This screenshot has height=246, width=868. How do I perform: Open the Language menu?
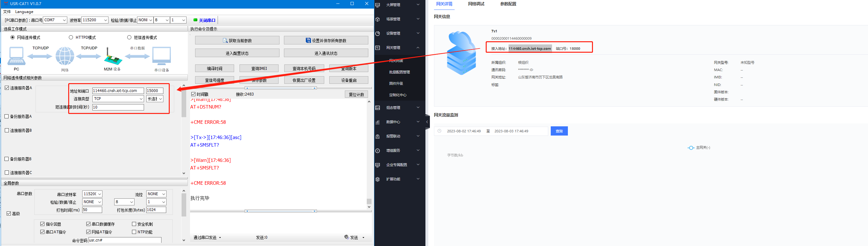24,12
